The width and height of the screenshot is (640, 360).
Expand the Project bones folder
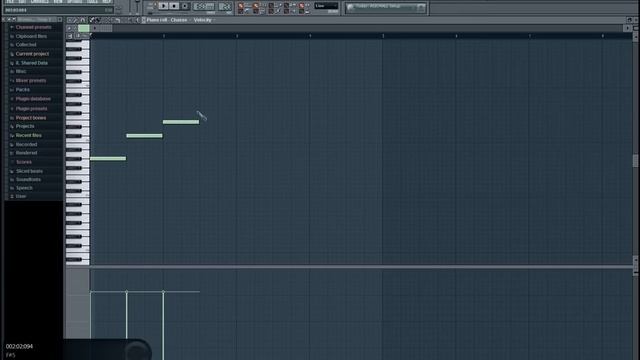[x=31, y=118]
